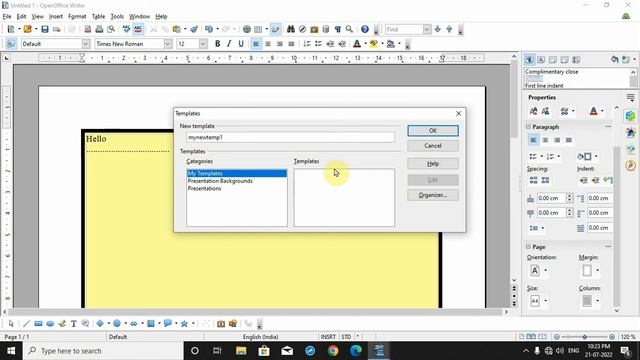Image resolution: width=640 pixels, height=360 pixels.
Task: Select the Text drawing tool
Action: coord(73,324)
